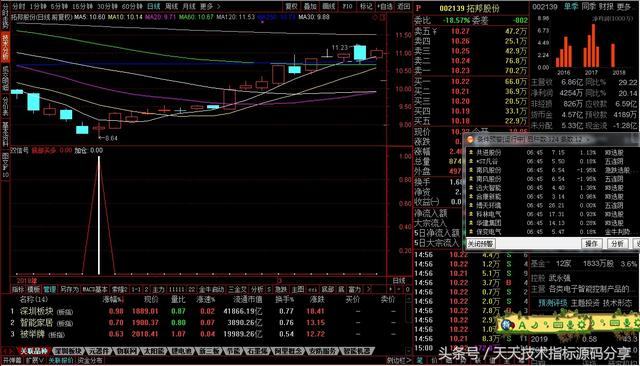Select the 被举牌 row
Viewport: 640px width, 366px height.
[x=204, y=334]
